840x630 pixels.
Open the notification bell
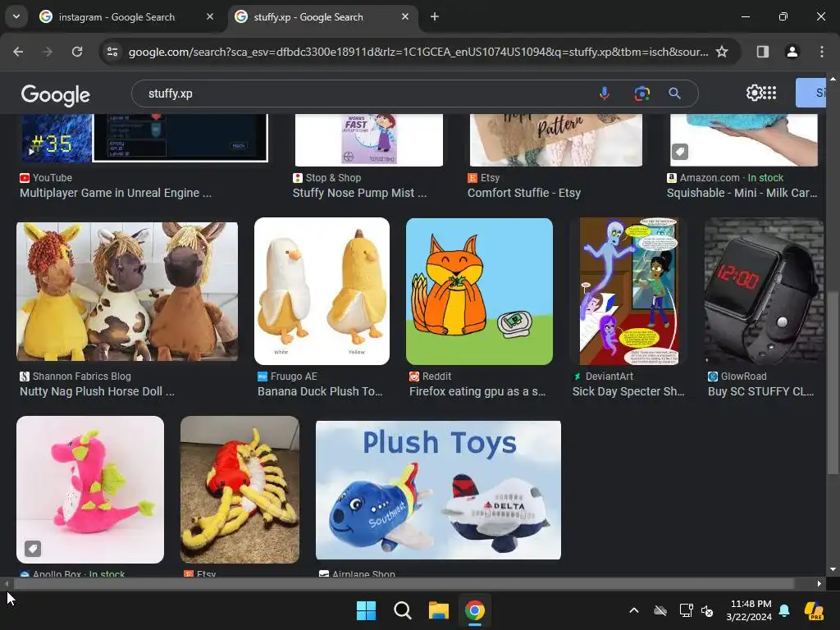pyautogui.click(x=783, y=610)
